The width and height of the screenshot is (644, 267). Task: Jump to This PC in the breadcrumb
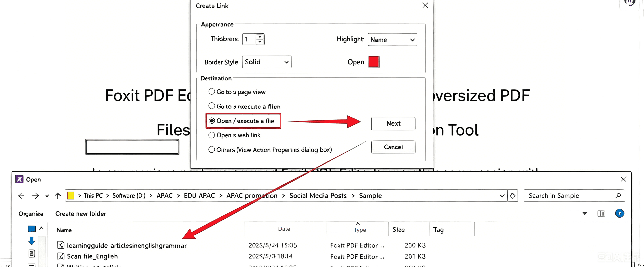click(x=93, y=196)
